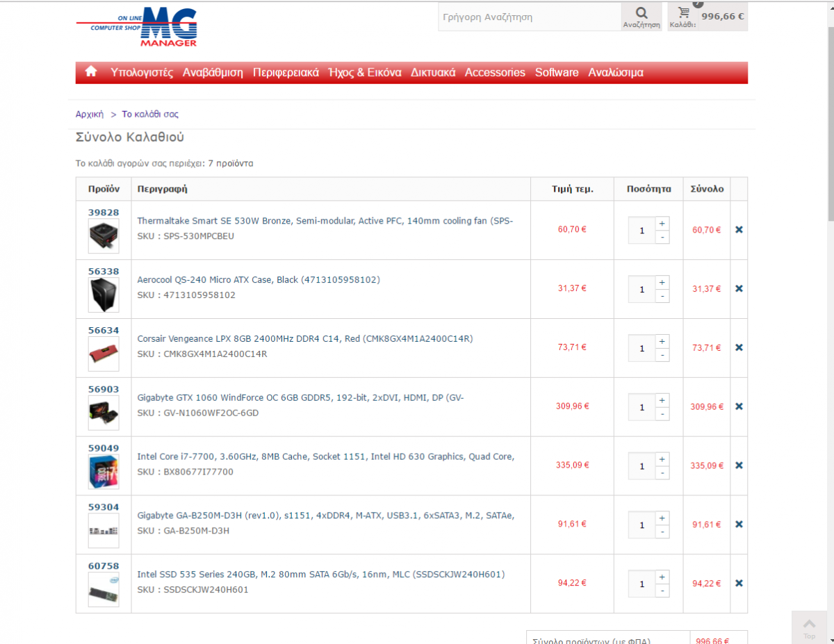Click product code 56903
The image size is (834, 644).
104,390
